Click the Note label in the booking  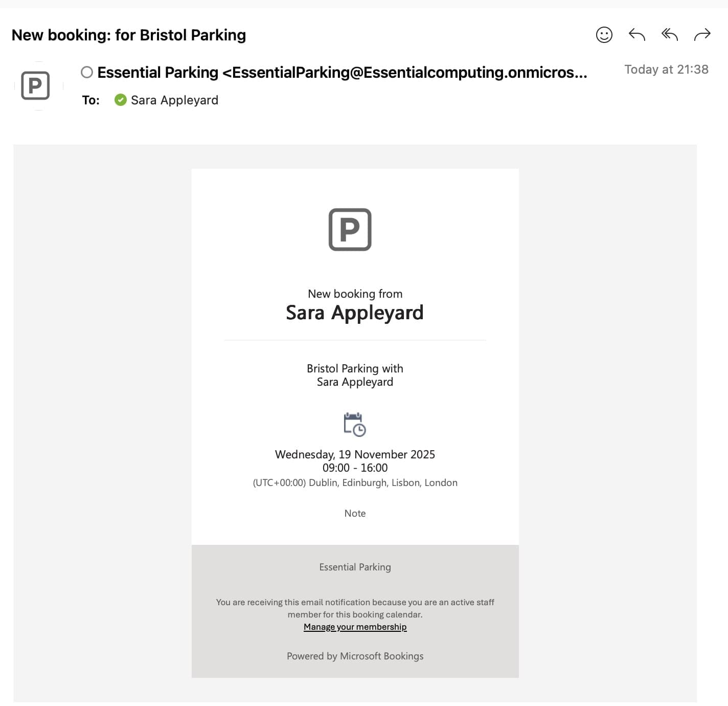355,513
